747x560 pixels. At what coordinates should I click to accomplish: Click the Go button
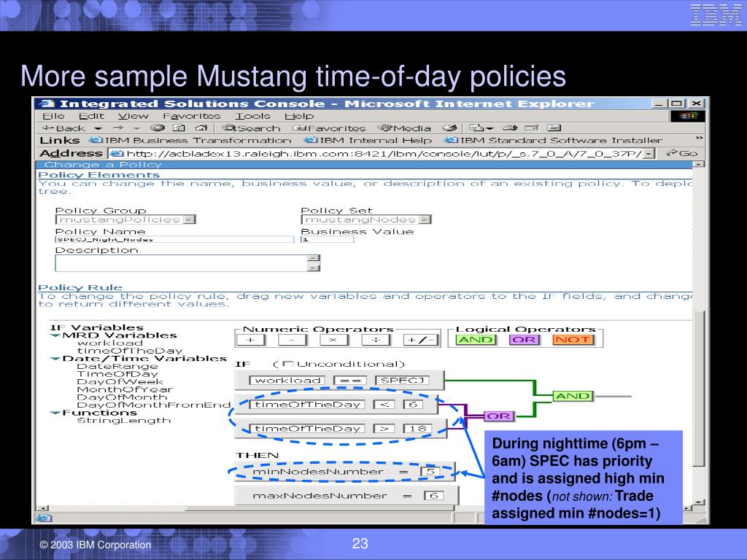coord(682,153)
